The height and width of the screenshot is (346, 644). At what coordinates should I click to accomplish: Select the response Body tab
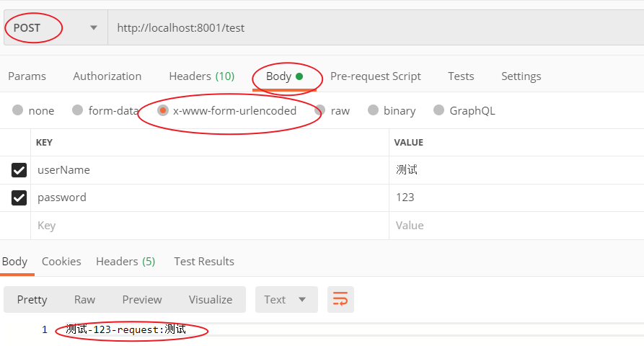pyautogui.click(x=15, y=262)
